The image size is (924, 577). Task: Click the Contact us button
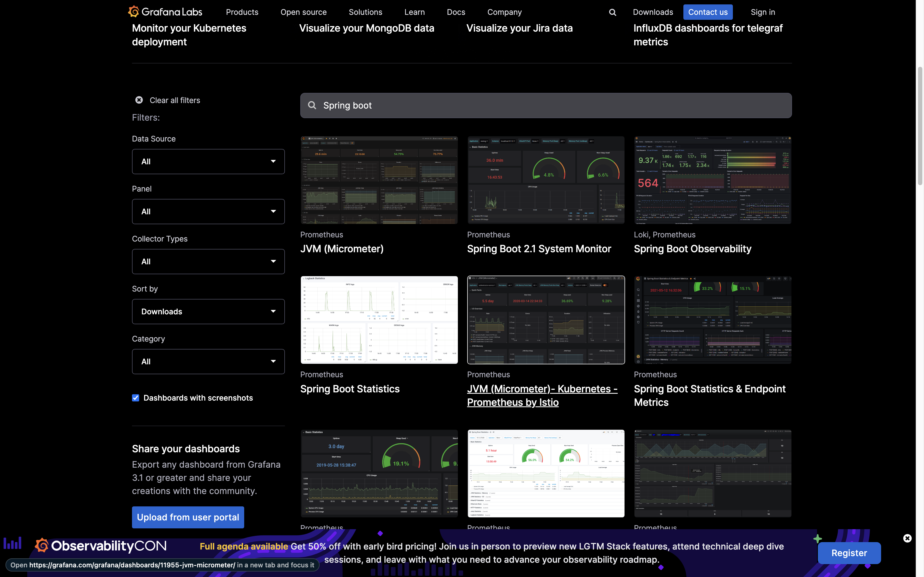[708, 12]
